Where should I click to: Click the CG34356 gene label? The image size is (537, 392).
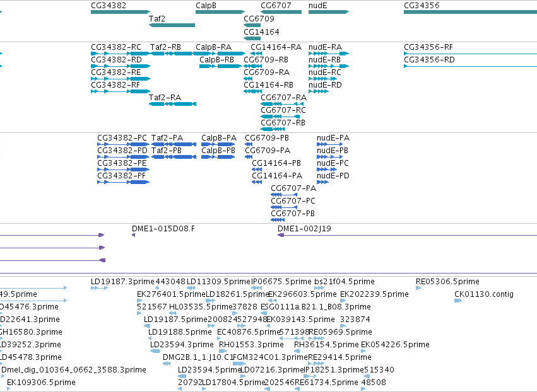(x=422, y=6)
